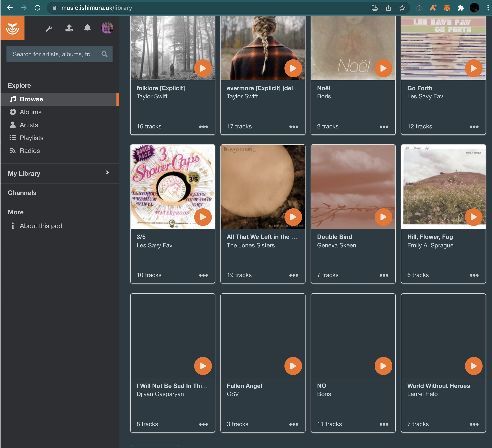Play the evermore [Explicit] album
This screenshot has width=492, height=448.
click(x=293, y=68)
